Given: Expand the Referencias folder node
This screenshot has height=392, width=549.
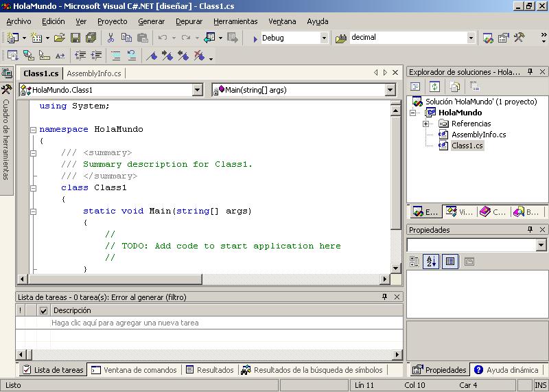Looking at the screenshot, I should point(425,124).
